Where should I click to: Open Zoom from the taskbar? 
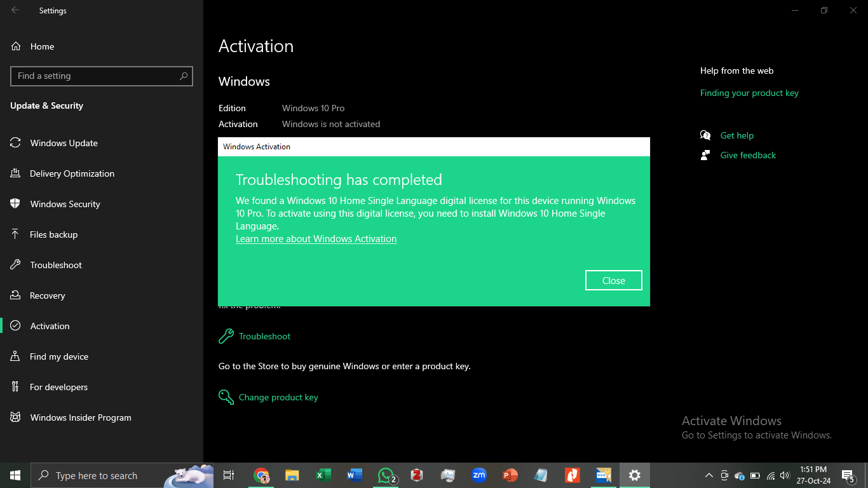click(x=478, y=475)
